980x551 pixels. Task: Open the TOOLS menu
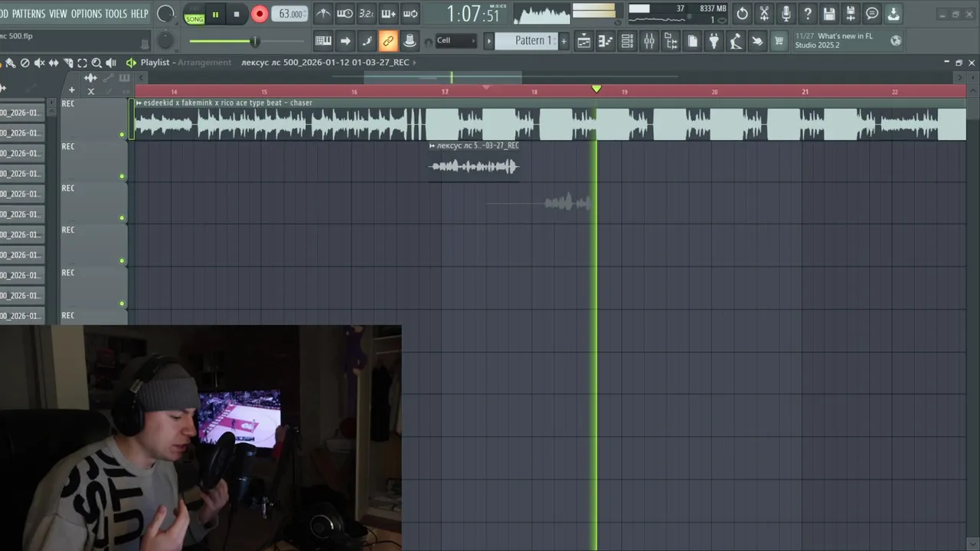(x=116, y=14)
